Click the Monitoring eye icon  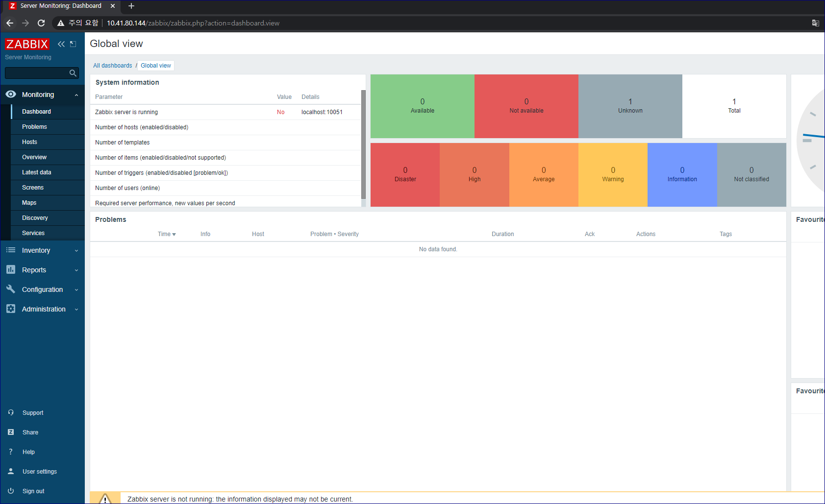[x=11, y=94]
